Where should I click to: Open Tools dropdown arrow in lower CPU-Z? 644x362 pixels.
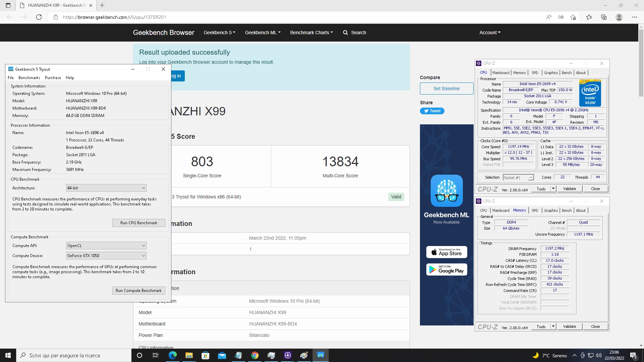(x=553, y=326)
